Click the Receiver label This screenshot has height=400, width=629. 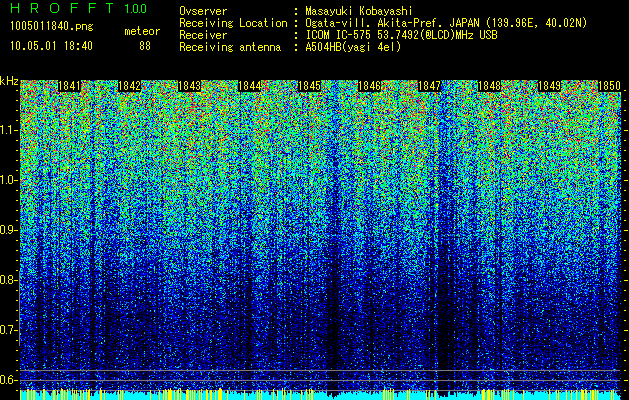click(203, 35)
